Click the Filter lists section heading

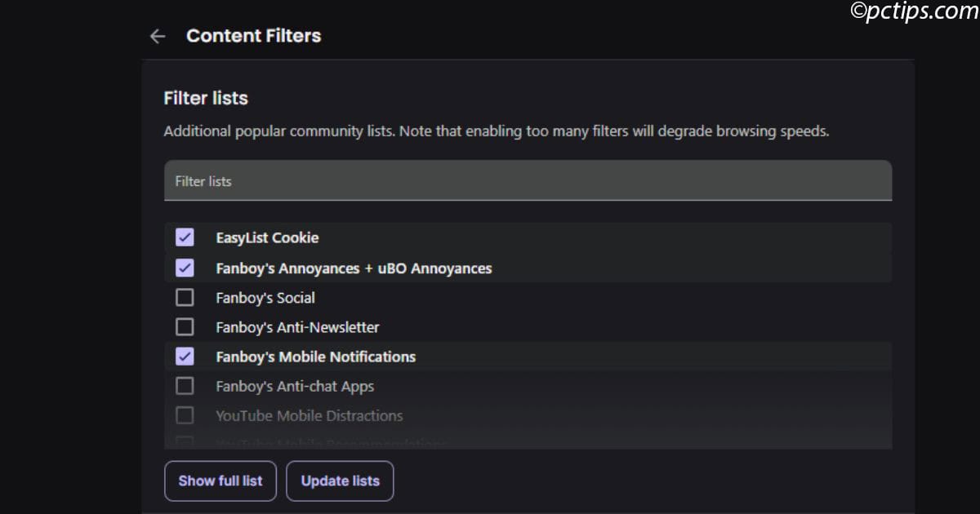206,98
